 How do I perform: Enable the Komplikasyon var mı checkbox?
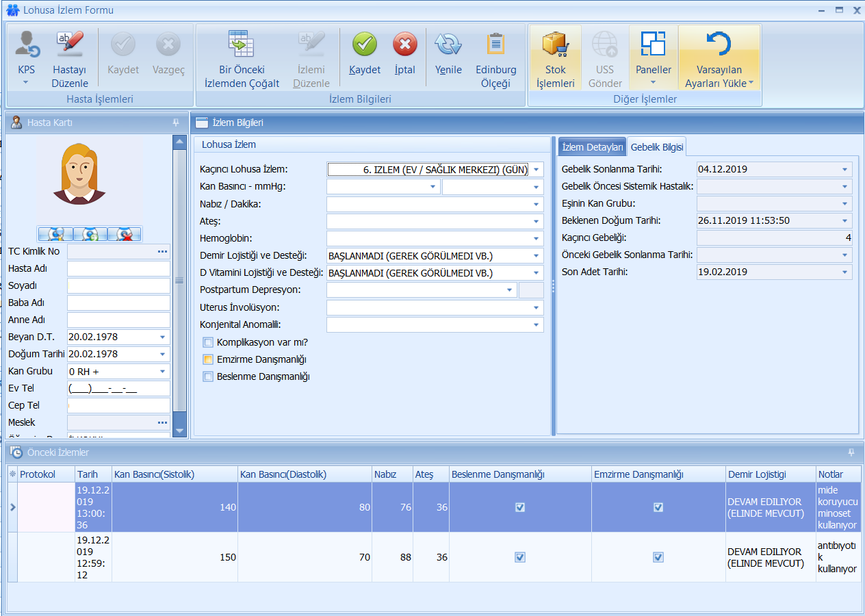208,342
